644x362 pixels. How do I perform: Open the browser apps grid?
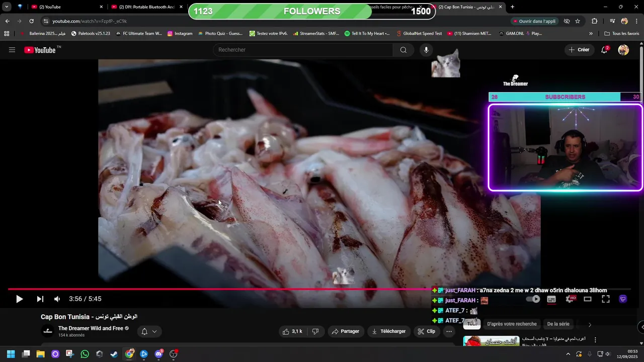pyautogui.click(x=7, y=34)
